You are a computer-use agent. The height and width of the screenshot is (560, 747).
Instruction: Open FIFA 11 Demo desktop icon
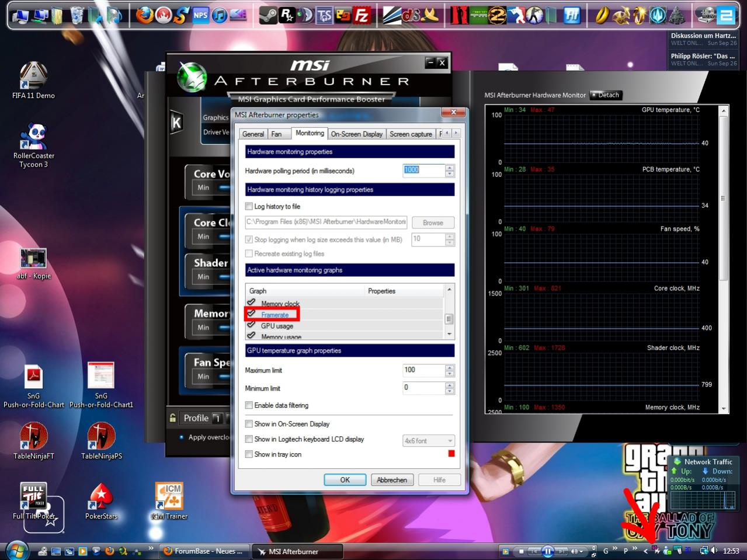point(33,80)
